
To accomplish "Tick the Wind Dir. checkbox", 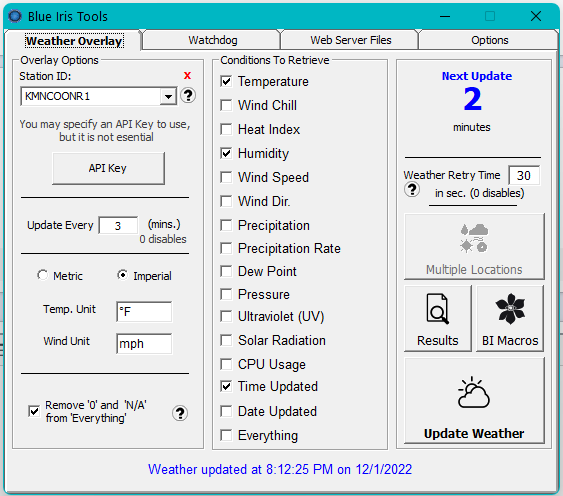I will (x=226, y=201).
